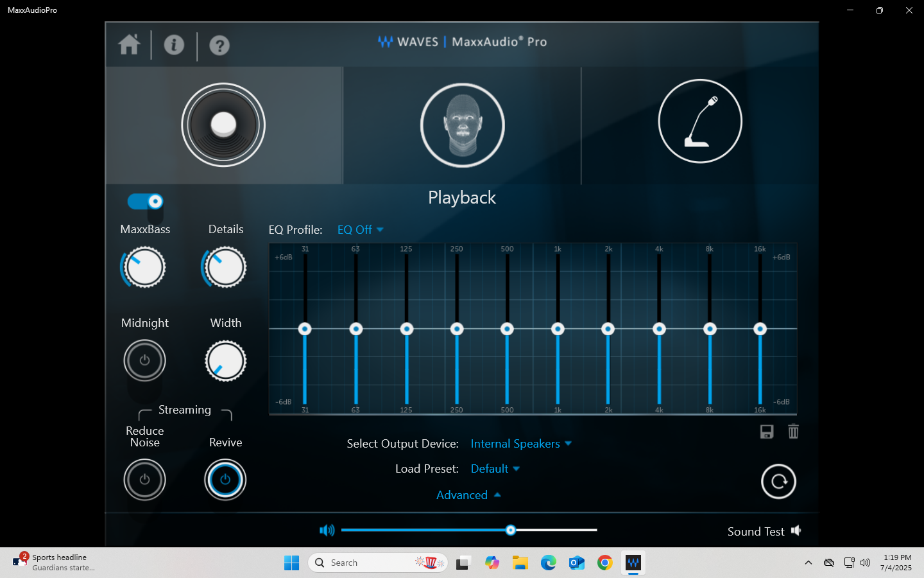Click the 125 Hz EQ slider handle
The image size is (924, 578).
tap(407, 329)
